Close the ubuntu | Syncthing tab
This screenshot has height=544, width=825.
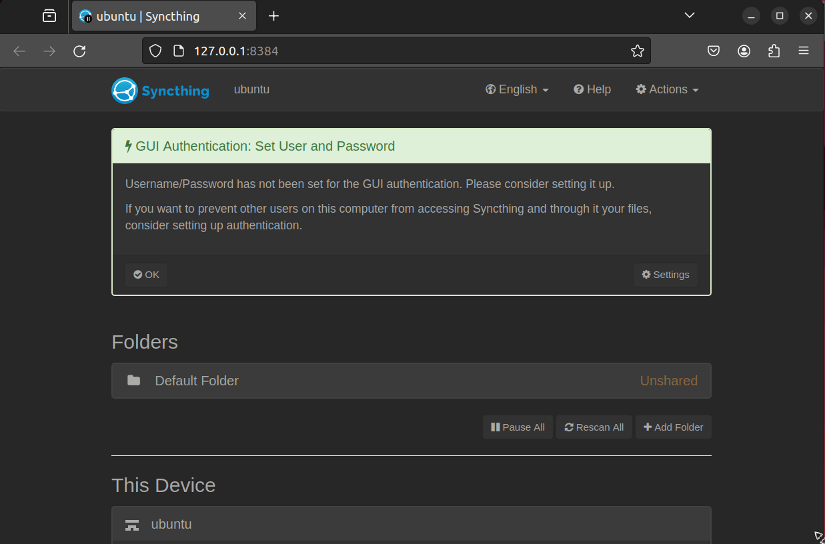243,16
